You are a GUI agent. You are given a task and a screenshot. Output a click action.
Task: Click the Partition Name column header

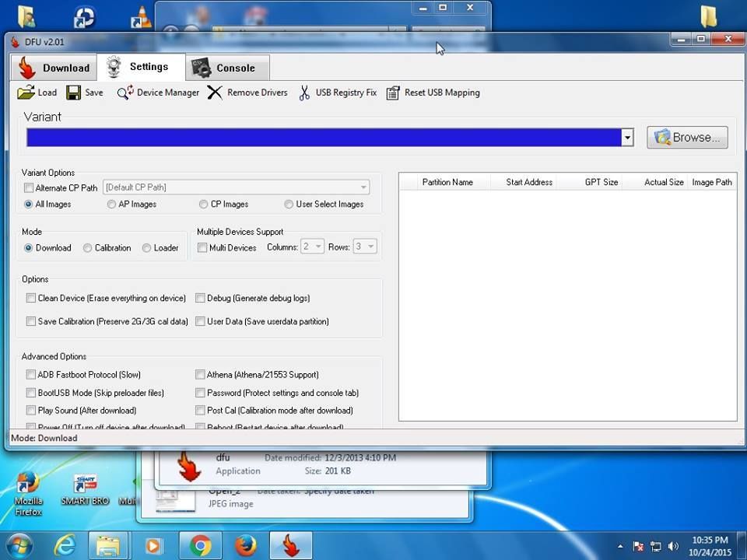[x=447, y=182]
